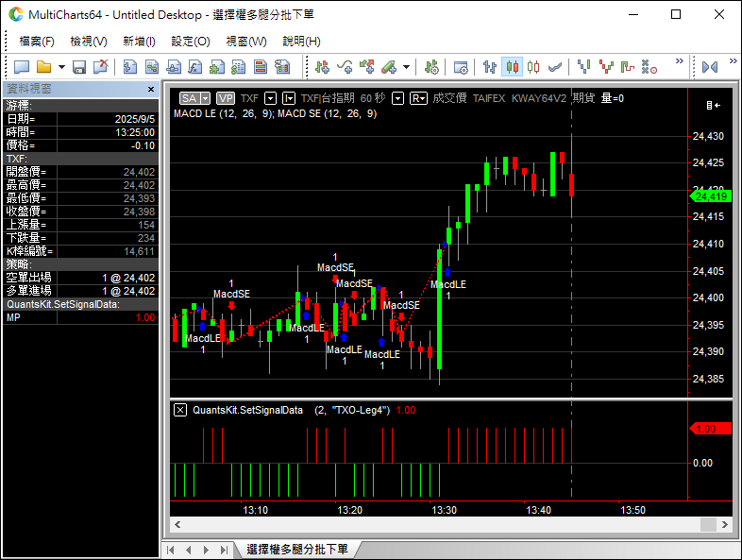Save workspace using the floppy disk icon
Screen dimensions: 742x560
(79, 67)
